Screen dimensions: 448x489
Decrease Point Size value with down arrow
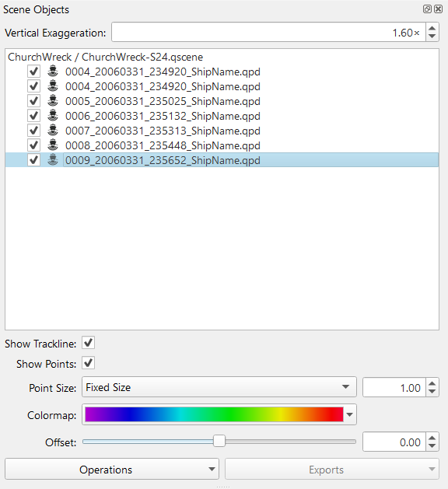pyautogui.click(x=432, y=391)
